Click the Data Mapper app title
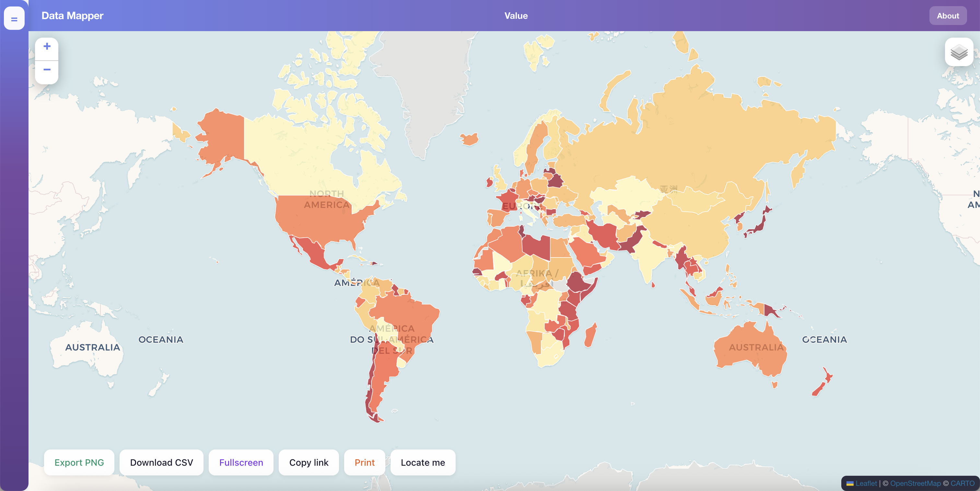Viewport: 980px width, 491px height. (72, 16)
